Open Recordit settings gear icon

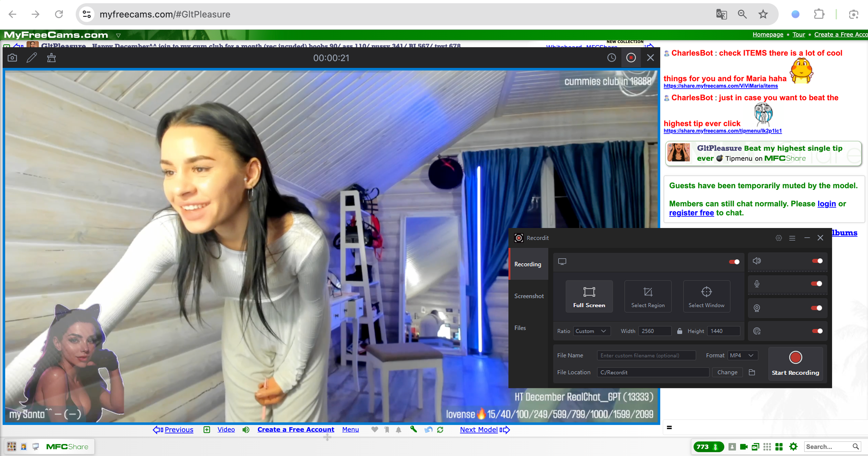click(778, 238)
